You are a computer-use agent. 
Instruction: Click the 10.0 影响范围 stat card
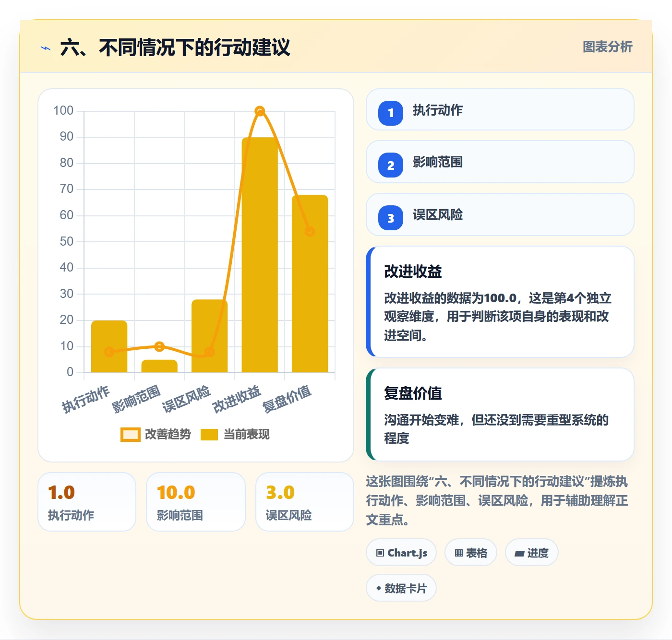pyautogui.click(x=196, y=502)
